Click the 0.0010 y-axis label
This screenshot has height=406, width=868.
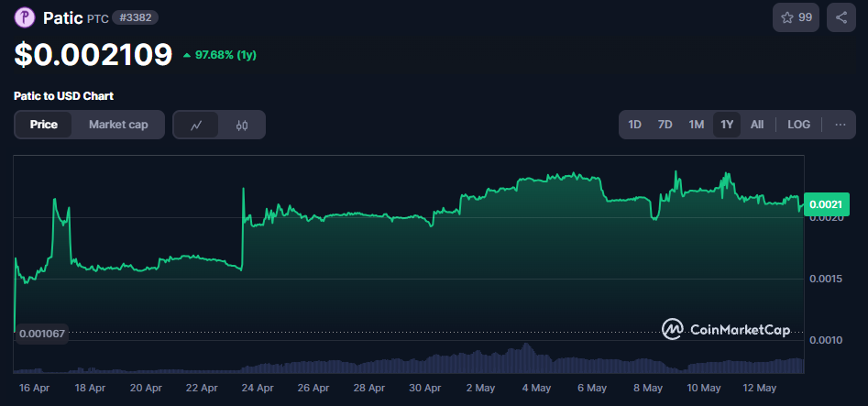(x=826, y=339)
